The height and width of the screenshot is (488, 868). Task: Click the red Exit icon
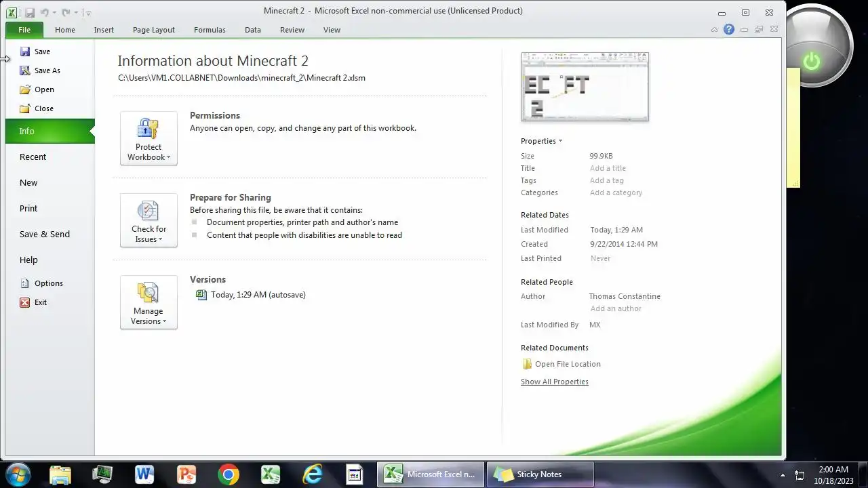25,302
